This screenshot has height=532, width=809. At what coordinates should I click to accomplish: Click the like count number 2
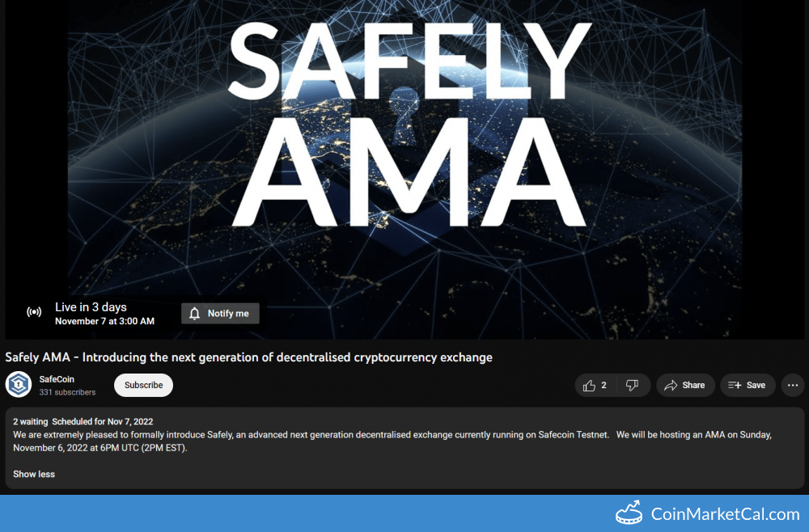click(x=604, y=385)
